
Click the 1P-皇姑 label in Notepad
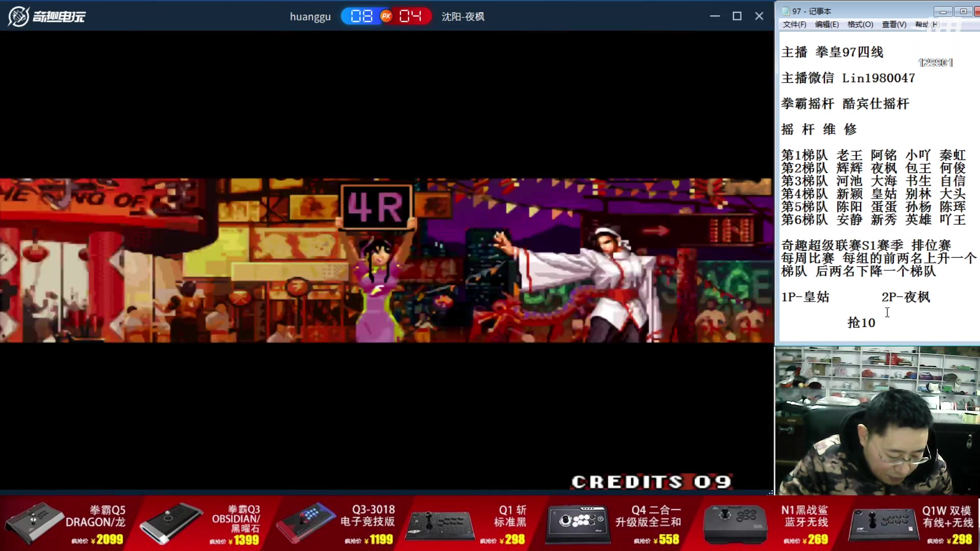[x=805, y=297]
